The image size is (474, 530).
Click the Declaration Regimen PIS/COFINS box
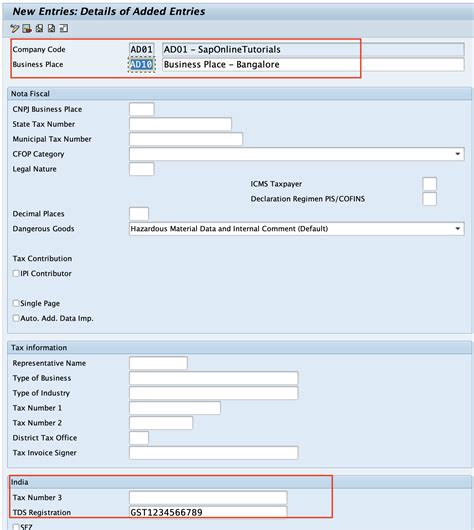429,199
